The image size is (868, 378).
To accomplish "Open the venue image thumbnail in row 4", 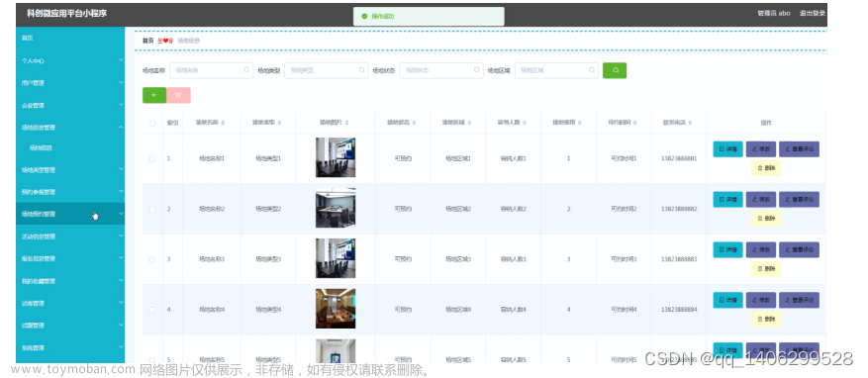I will click(x=336, y=309).
